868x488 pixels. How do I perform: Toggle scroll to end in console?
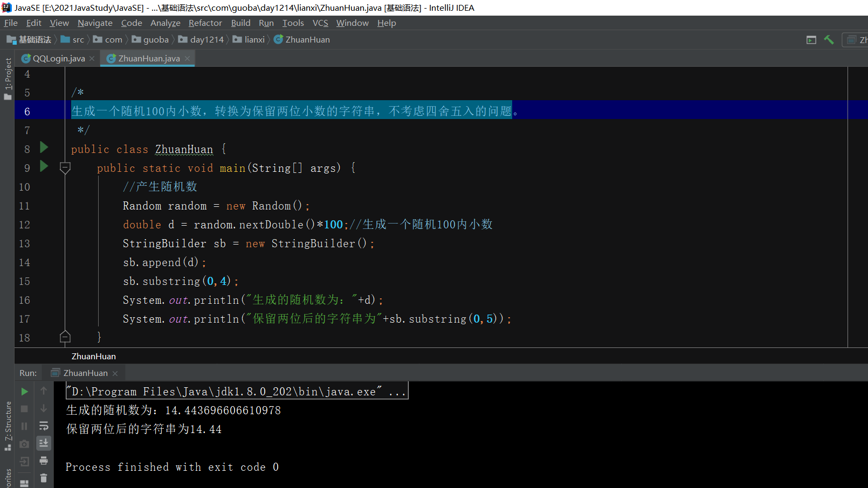[44, 443]
